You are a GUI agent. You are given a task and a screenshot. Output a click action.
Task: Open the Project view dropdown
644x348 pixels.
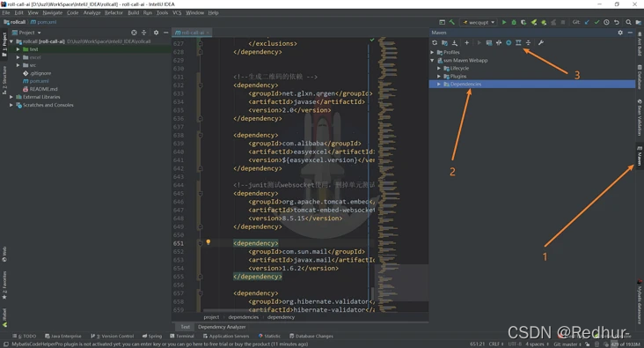(26, 33)
